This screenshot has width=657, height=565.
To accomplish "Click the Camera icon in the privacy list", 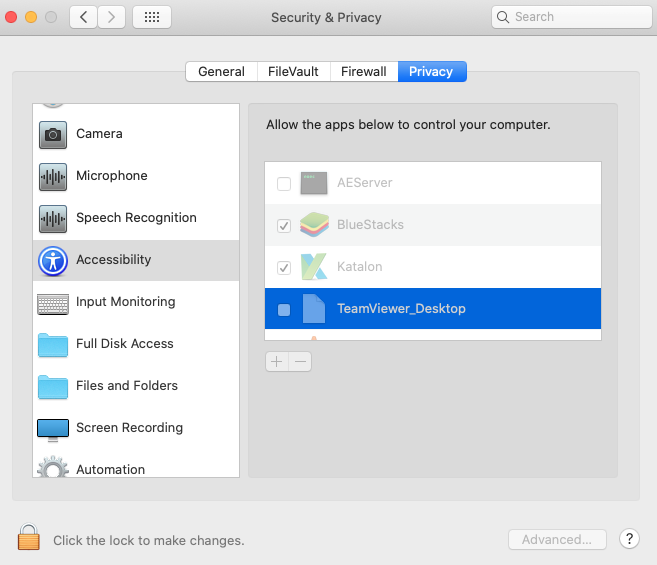I will pos(53,135).
